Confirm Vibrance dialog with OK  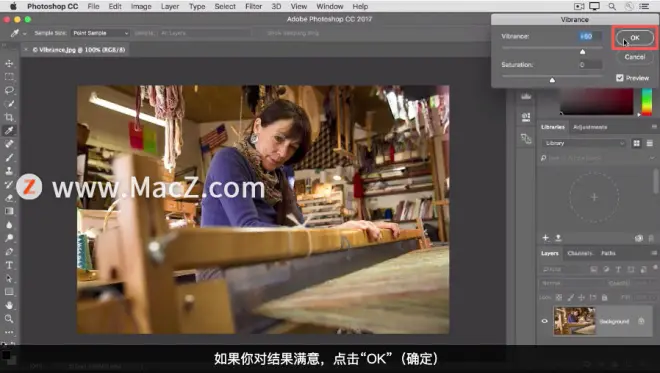tap(635, 37)
